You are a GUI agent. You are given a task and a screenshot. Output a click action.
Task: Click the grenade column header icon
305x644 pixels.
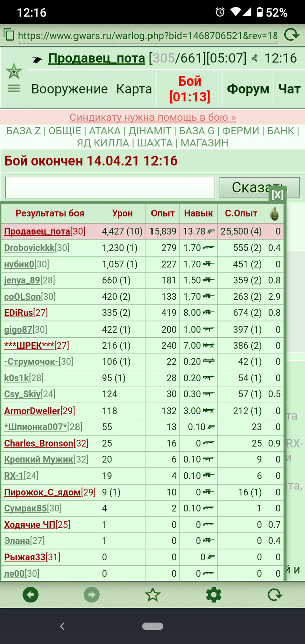pos(274,213)
